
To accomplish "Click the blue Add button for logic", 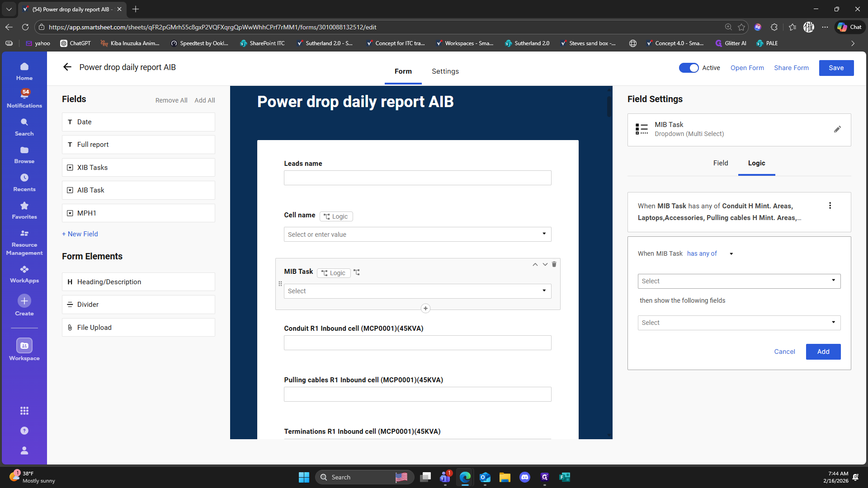I will 823,352.
